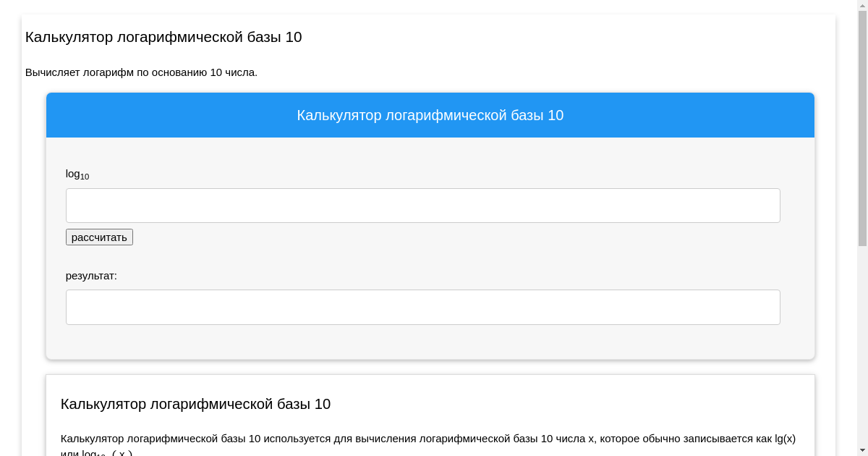This screenshot has height=456, width=868.
Task: Click the article heading in the lower white card
Action: point(195,404)
